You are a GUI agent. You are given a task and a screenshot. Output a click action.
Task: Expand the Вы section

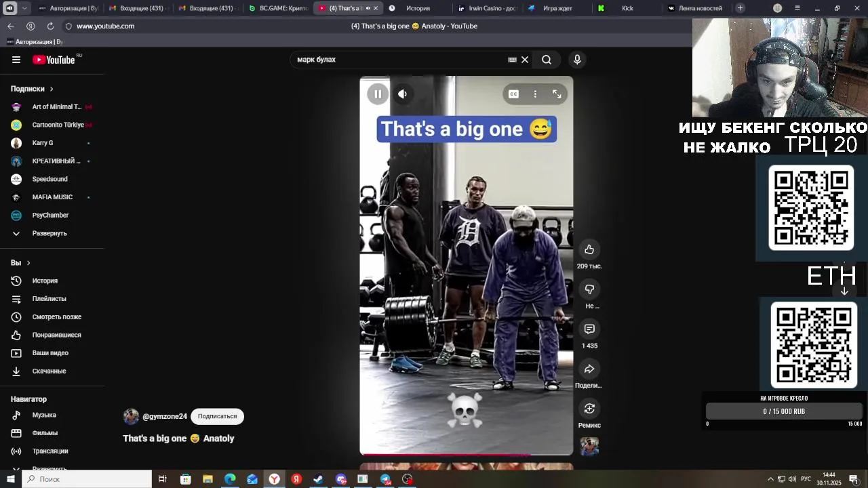pos(21,263)
